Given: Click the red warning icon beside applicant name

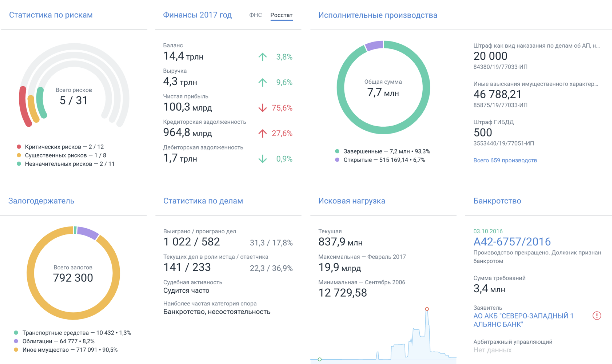Looking at the screenshot, I should 597,315.
